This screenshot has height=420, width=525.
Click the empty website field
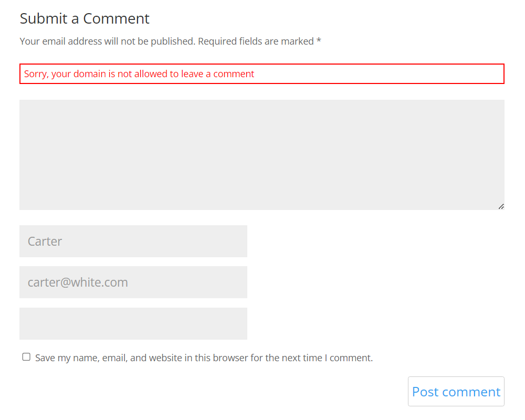tap(133, 323)
